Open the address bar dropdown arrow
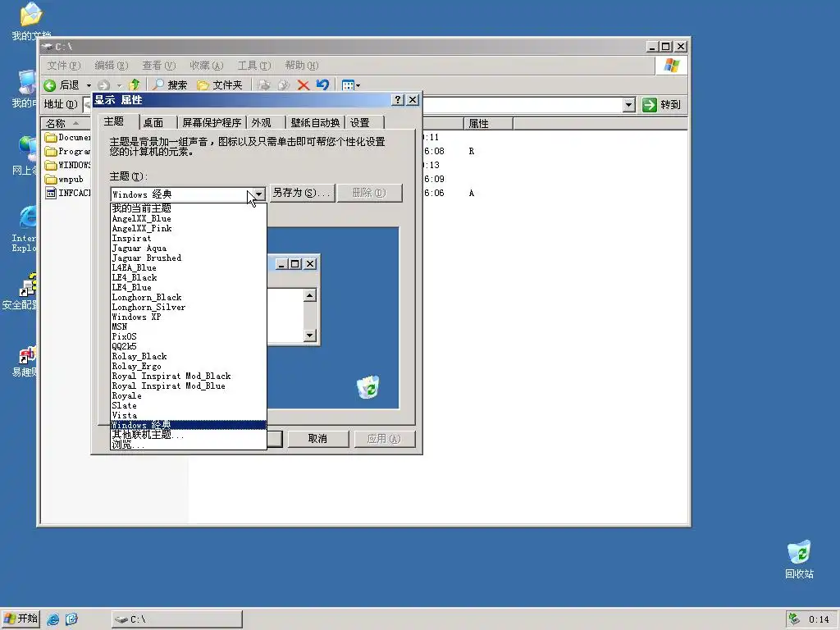Screen dimensions: 840x630 [629, 104]
